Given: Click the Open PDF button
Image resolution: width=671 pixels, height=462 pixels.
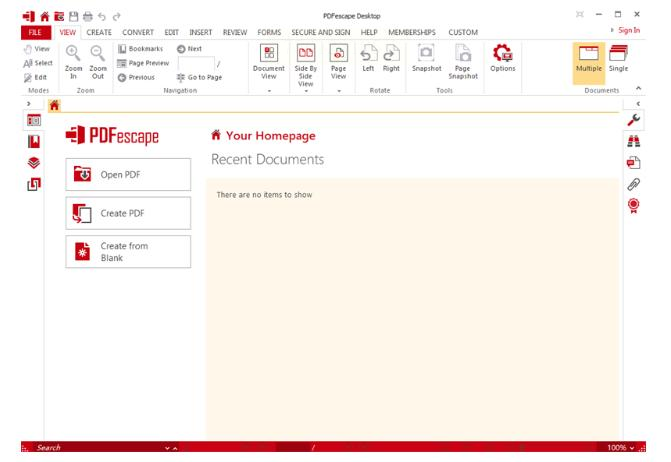Looking at the screenshot, I should coord(128,175).
